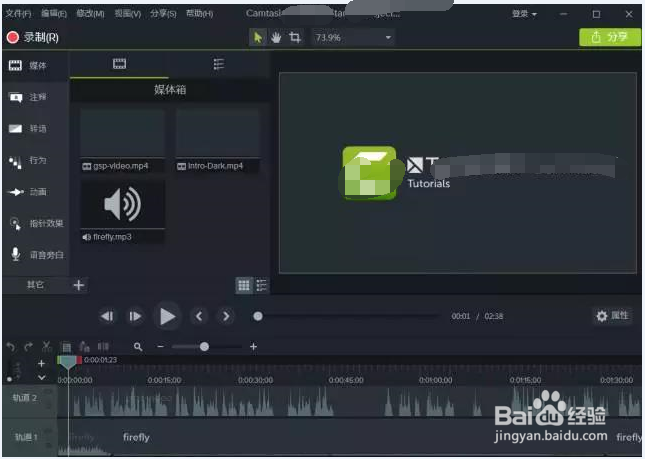Switch to the media bin filmstrip tab
Viewport: 645px width, 459px height.
coord(119,64)
